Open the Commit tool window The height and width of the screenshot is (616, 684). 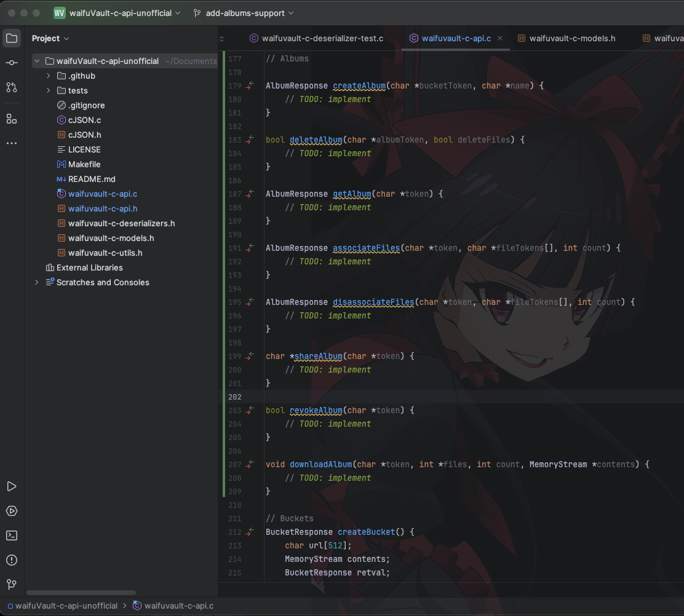(12, 63)
